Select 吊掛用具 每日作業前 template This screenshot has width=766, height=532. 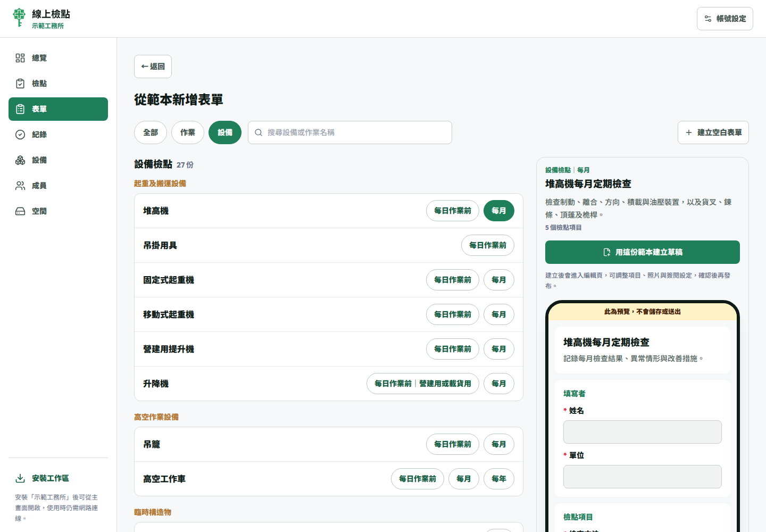488,245
